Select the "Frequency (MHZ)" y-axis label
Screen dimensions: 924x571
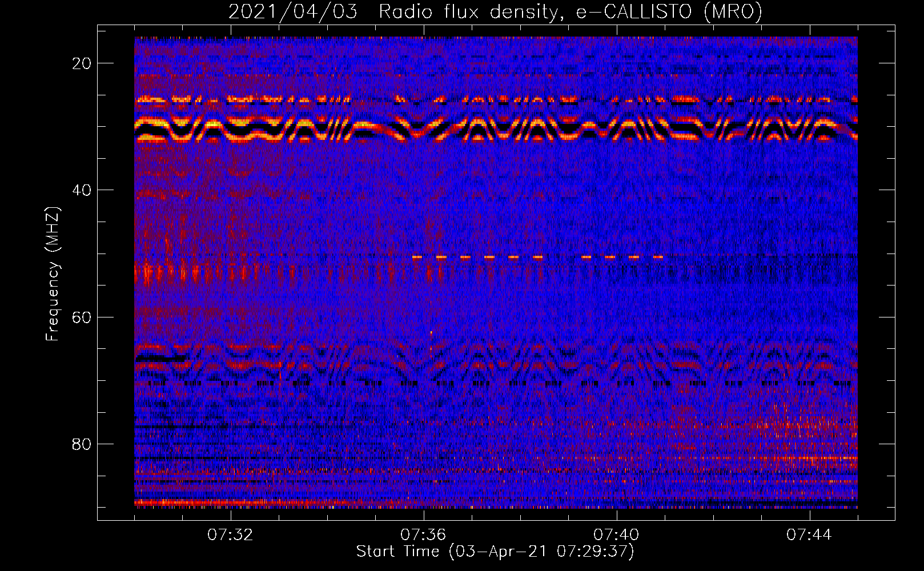[x=53, y=274]
